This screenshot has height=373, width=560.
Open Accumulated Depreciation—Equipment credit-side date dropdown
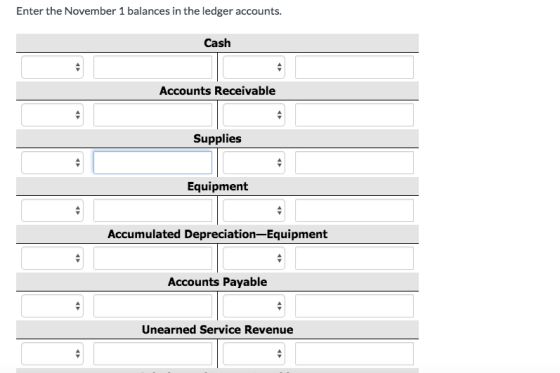[x=254, y=258]
